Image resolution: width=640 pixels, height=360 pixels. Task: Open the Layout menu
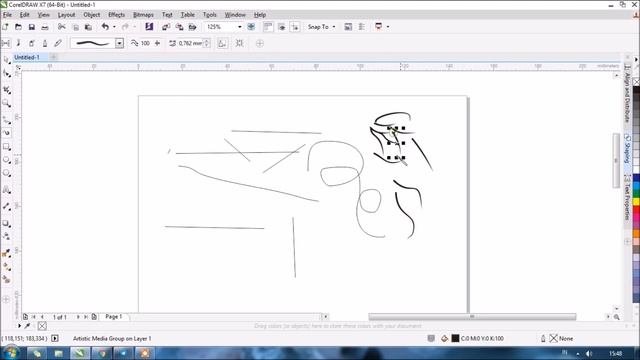tap(67, 15)
